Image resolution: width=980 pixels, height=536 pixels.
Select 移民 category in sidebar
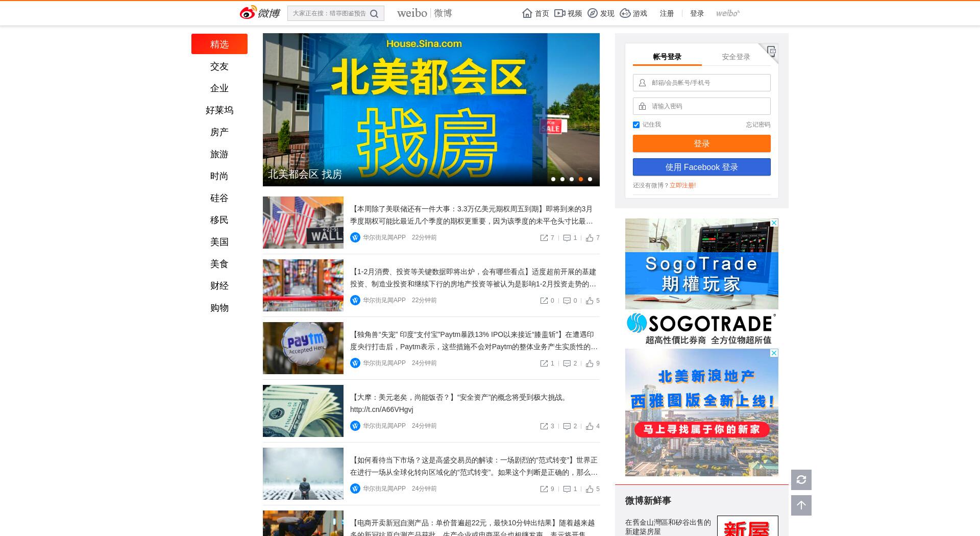click(x=219, y=220)
